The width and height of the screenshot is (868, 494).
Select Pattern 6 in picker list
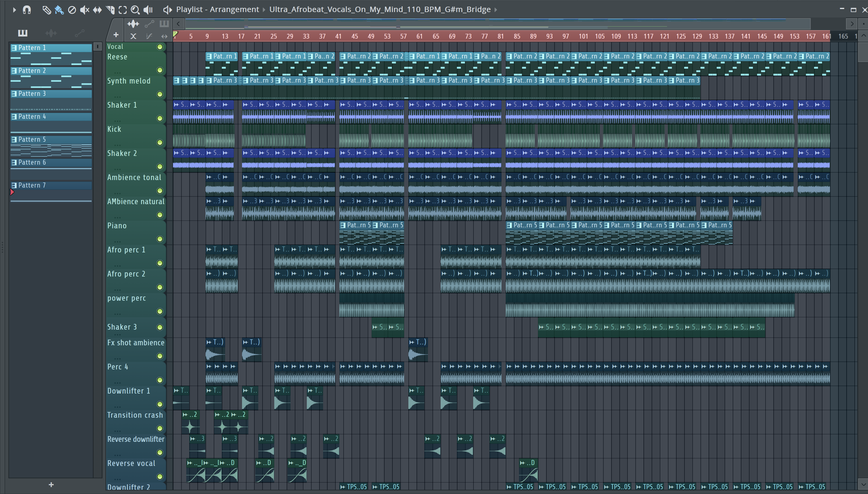[x=51, y=169]
